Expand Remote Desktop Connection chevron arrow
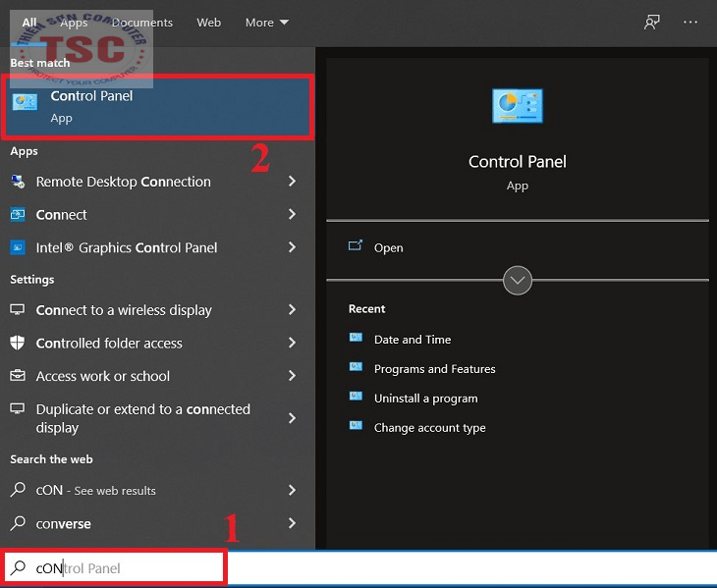The image size is (717, 588). 292,182
